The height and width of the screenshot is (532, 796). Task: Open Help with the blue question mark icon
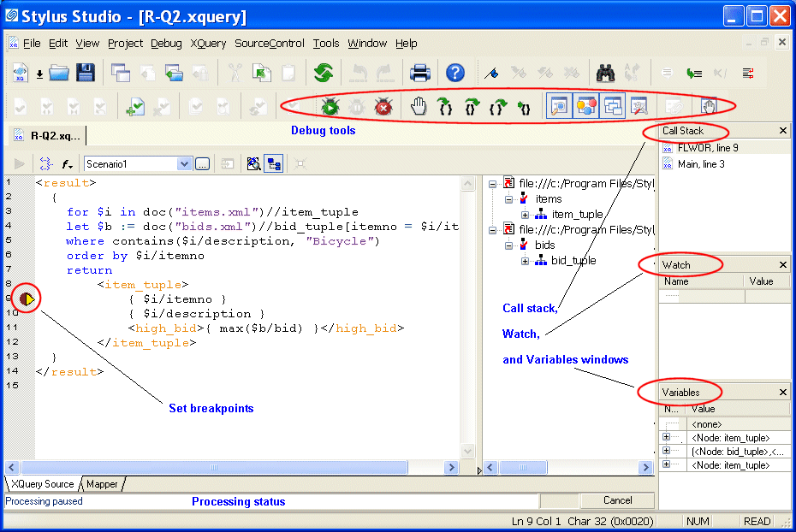click(455, 74)
